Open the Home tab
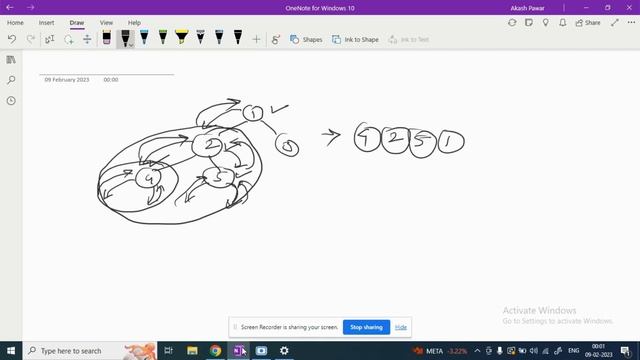Image resolution: width=640 pixels, height=360 pixels. tap(15, 23)
